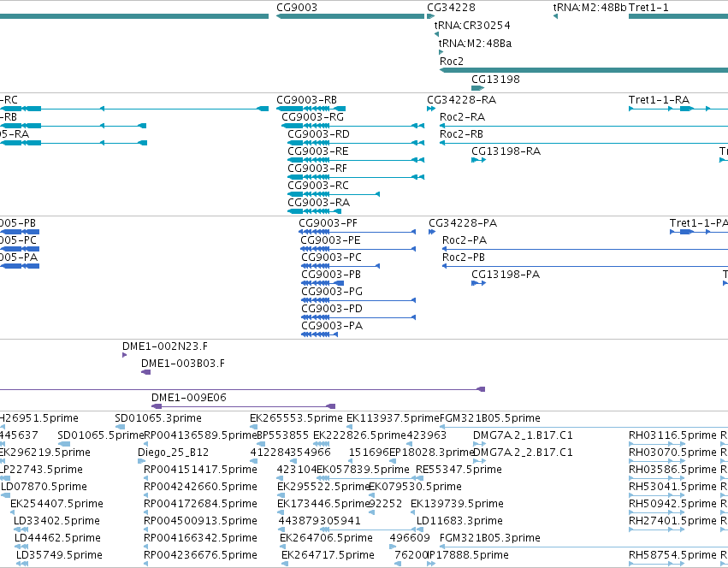Screen dimensions: 728x568
Task: Click protein CG9003-PE label
Action: coord(330,240)
